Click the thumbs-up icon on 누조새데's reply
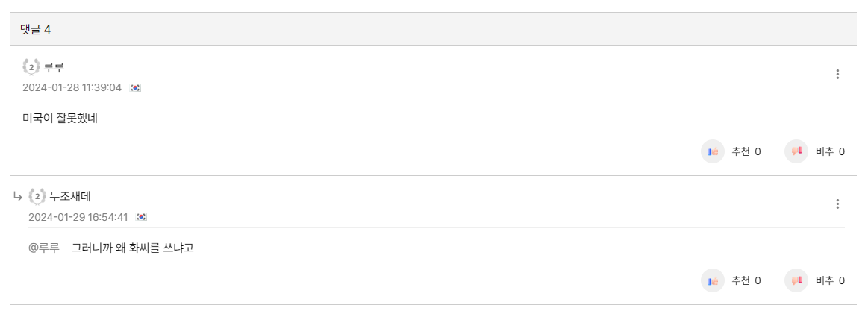This screenshot has height=314, width=868. (x=713, y=281)
